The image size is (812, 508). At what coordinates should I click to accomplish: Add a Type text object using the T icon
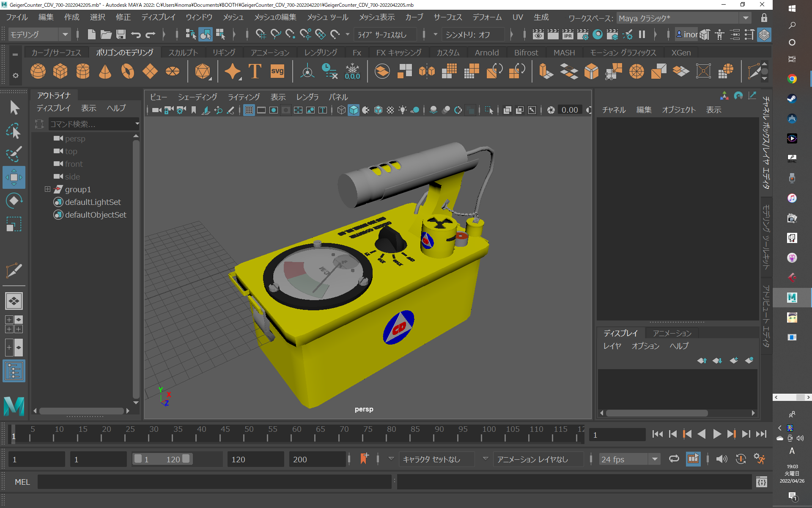tap(255, 71)
